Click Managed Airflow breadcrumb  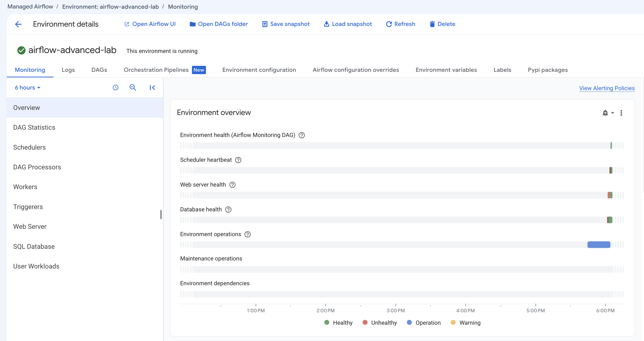[30, 7]
